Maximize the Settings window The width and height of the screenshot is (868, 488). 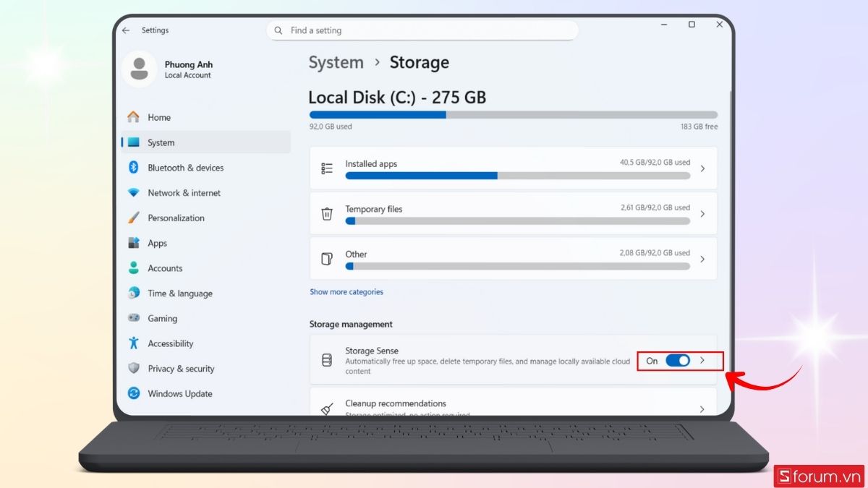(692, 25)
